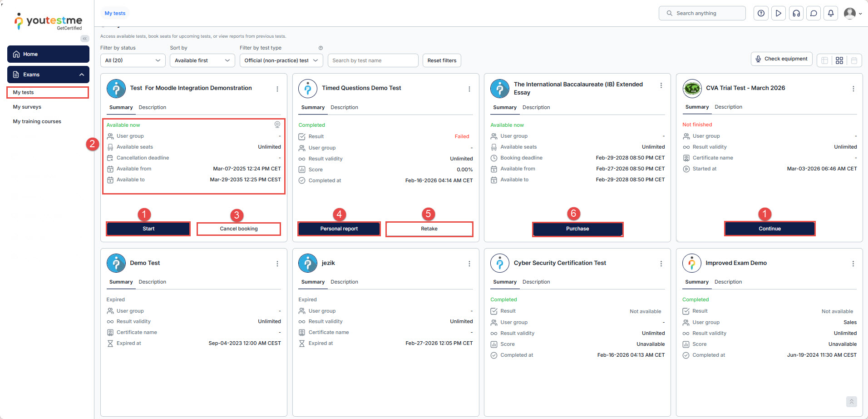
Task: Open the chat messages icon
Action: (x=814, y=13)
